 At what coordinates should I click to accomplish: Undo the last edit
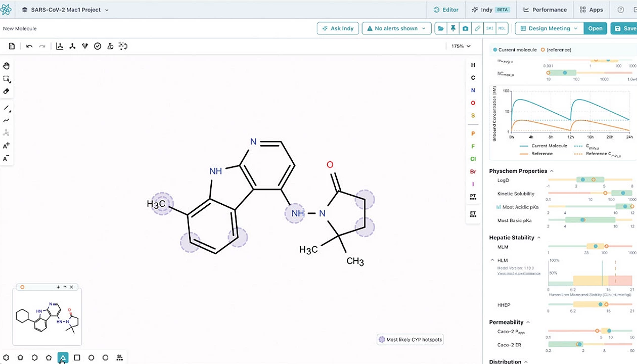coord(29,46)
